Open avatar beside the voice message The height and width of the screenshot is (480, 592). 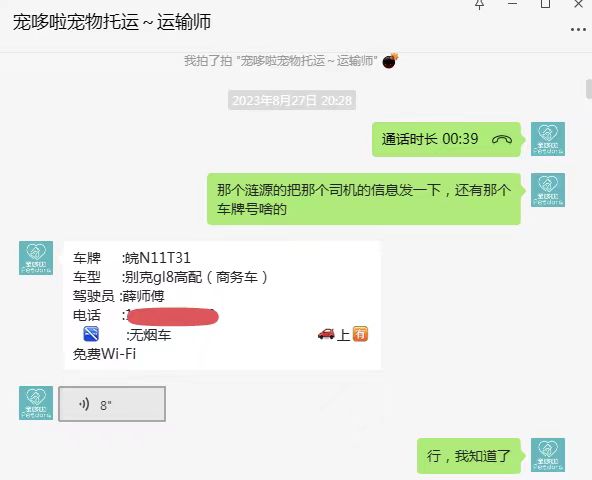(x=36, y=403)
